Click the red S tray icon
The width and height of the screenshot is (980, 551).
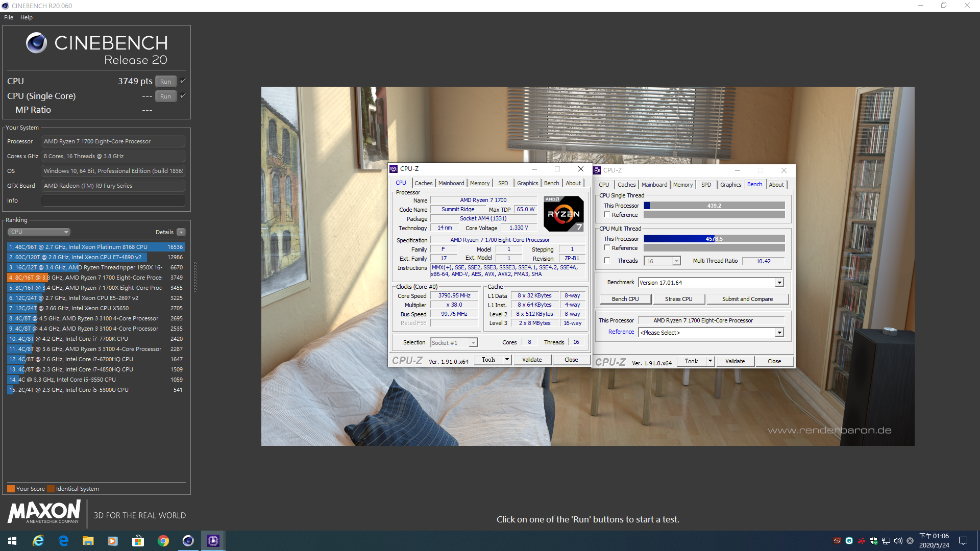point(837,541)
